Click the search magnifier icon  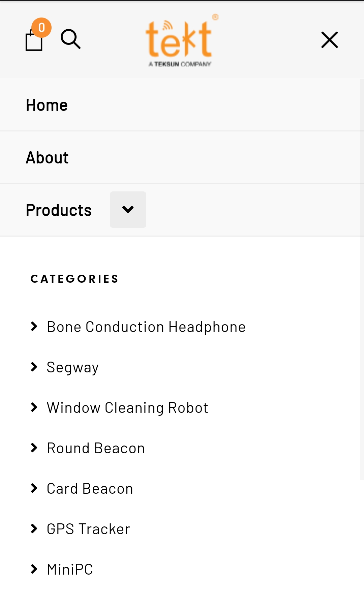click(70, 39)
